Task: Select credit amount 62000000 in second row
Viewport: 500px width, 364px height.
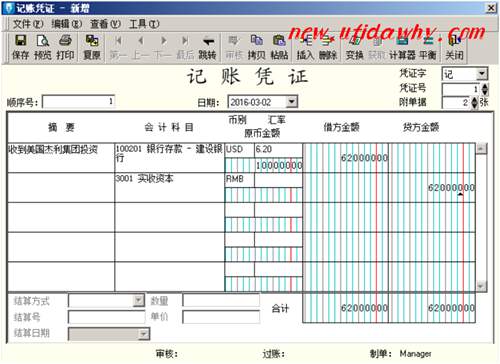Action: (432, 187)
